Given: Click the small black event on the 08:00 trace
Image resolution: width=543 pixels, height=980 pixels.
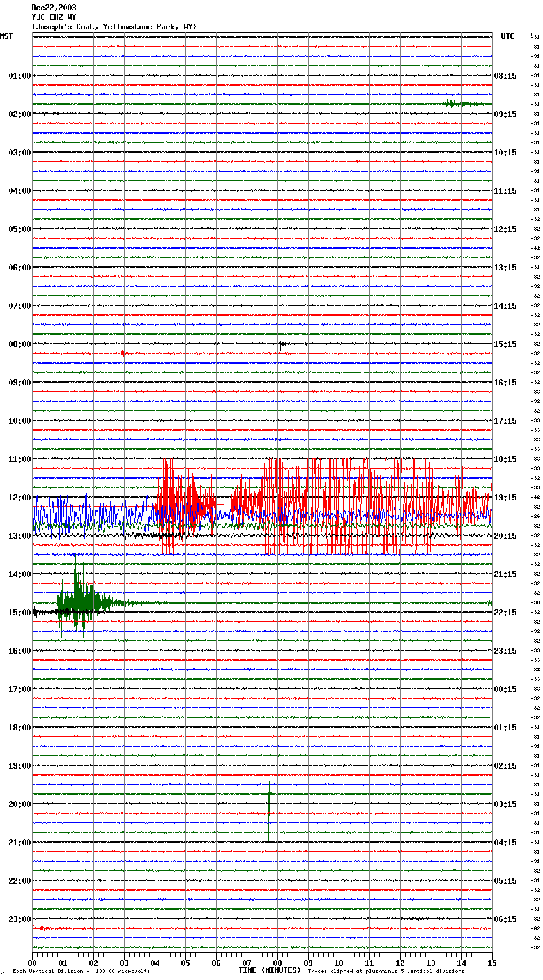Looking at the screenshot, I should pyautogui.click(x=284, y=344).
